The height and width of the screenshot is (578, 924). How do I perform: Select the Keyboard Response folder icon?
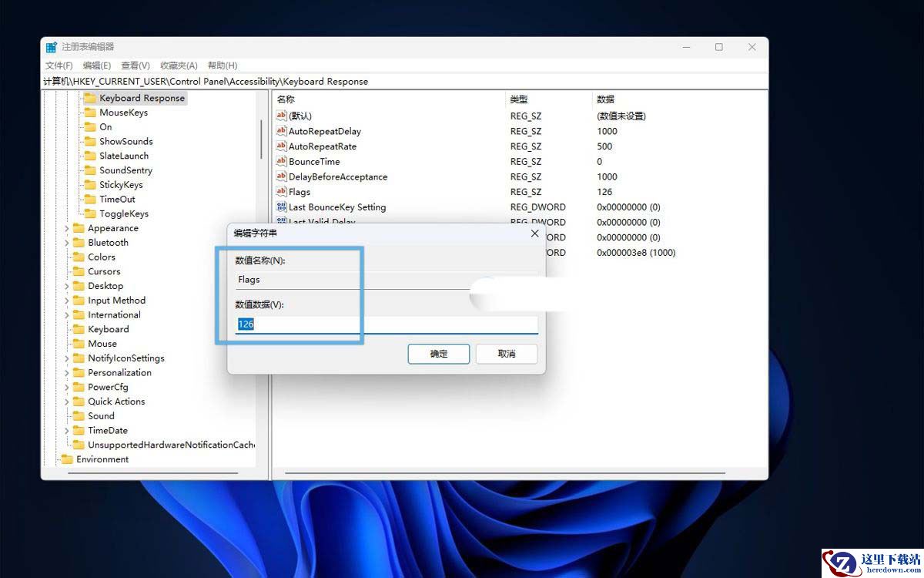(90, 98)
